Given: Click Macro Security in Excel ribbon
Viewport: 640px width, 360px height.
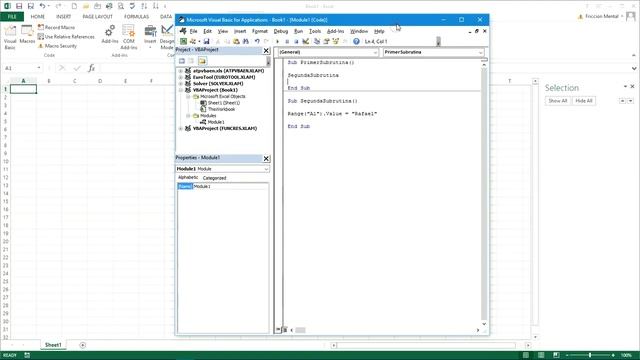Looking at the screenshot, I should [x=58, y=46].
